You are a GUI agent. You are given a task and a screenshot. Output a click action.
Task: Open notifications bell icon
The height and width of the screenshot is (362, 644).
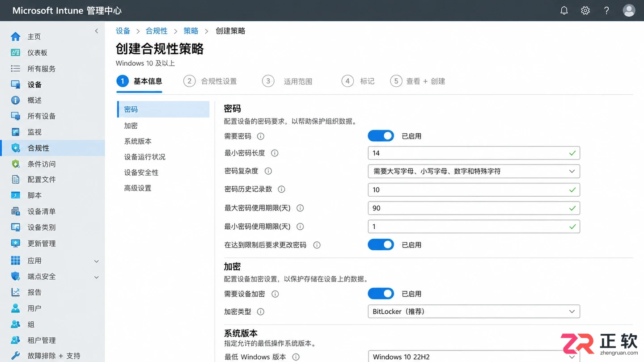pos(564,10)
